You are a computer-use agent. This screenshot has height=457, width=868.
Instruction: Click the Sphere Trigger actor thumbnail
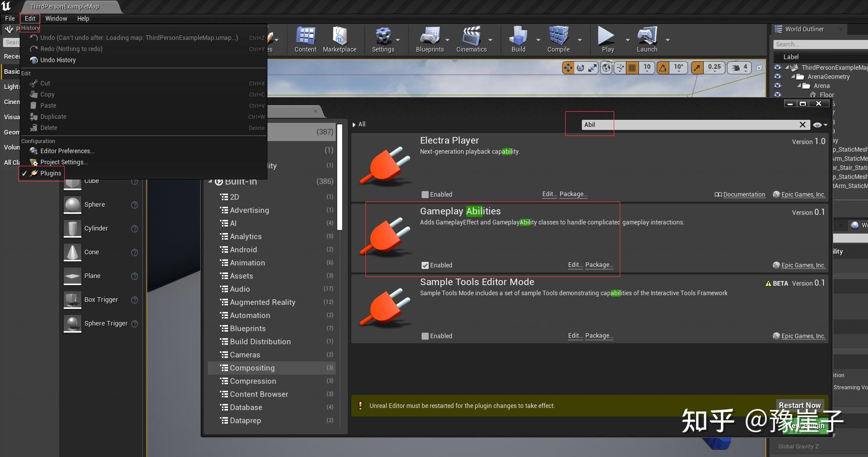72,324
